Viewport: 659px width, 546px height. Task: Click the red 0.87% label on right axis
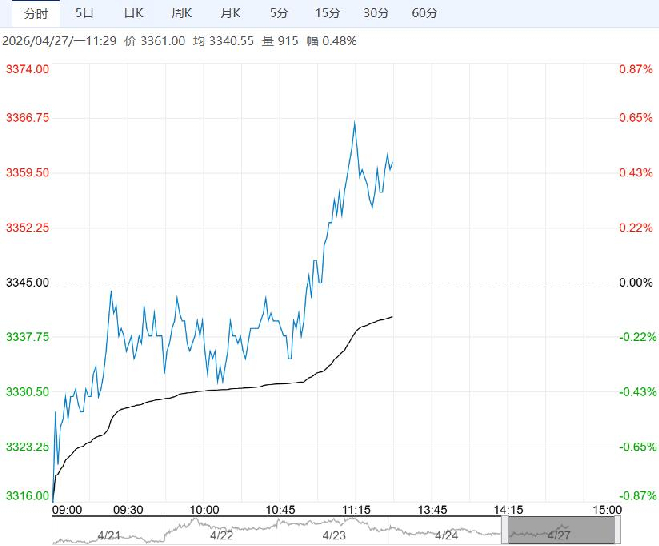click(635, 68)
